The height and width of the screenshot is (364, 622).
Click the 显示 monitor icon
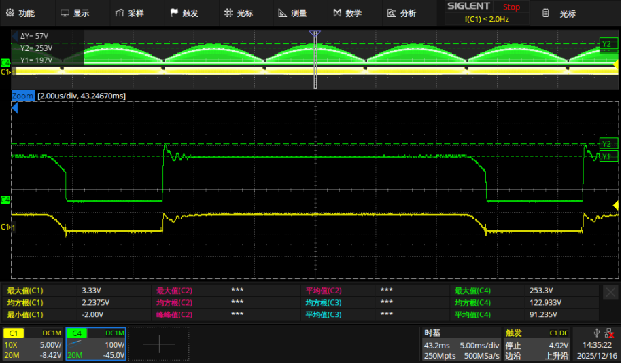[x=65, y=13]
